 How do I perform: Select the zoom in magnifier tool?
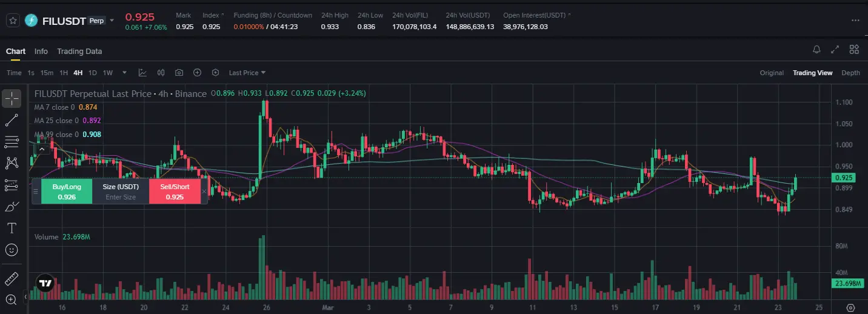12,299
